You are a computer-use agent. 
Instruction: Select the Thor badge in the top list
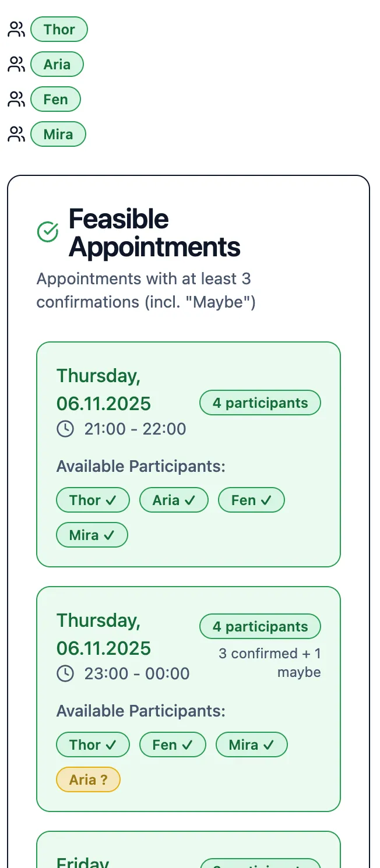point(59,30)
